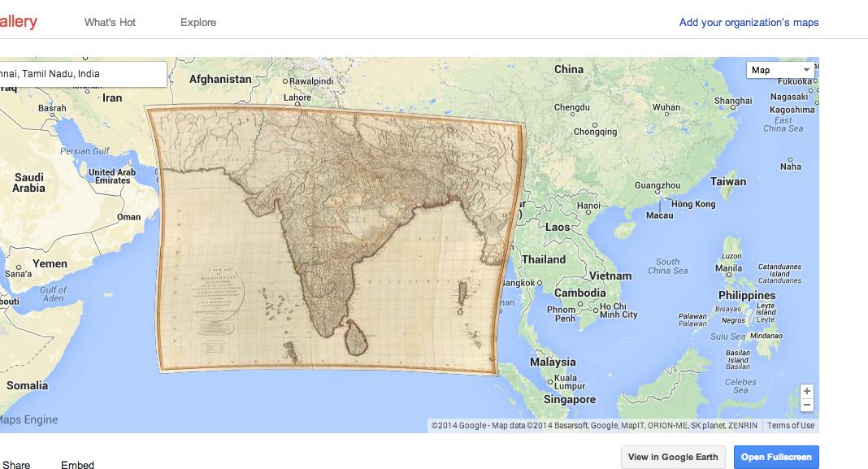Click the Singapore label on the map
Image resolution: width=868 pixels, height=469 pixels.
pyautogui.click(x=570, y=399)
